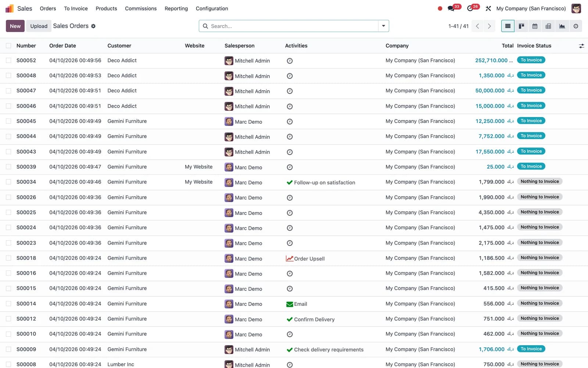The width and height of the screenshot is (588, 368).
Task: Open the My Company (San Francisco) company switcher
Action: coord(531,8)
